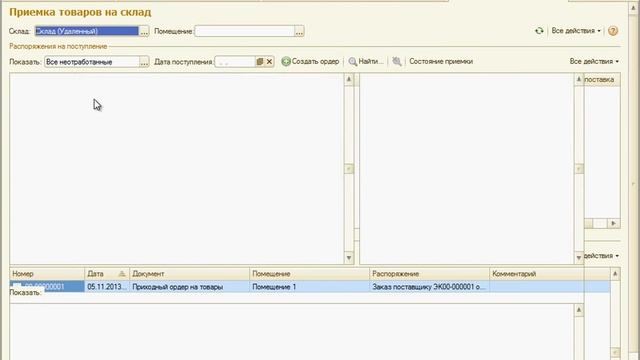Click the Все неотработанные field
640x360 pixels.
pos(92,62)
